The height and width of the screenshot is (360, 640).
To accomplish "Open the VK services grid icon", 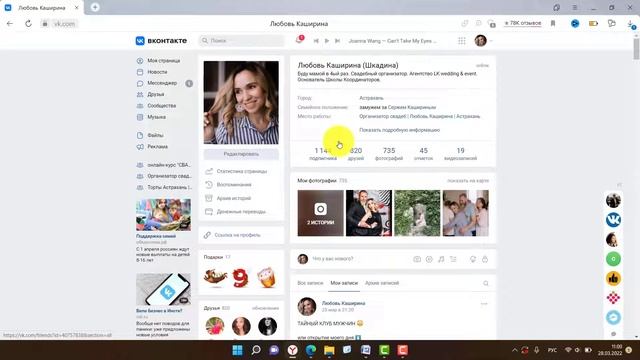I will [462, 41].
